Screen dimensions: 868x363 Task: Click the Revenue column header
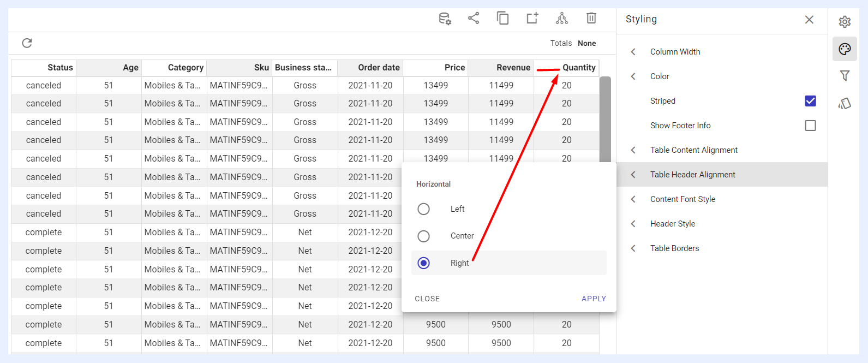[501, 68]
